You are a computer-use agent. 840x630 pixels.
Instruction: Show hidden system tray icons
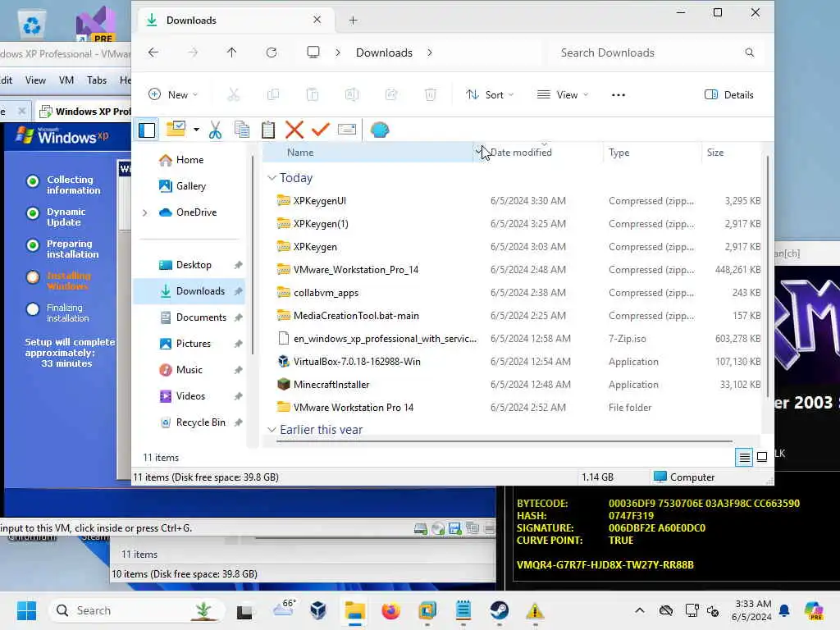640,610
